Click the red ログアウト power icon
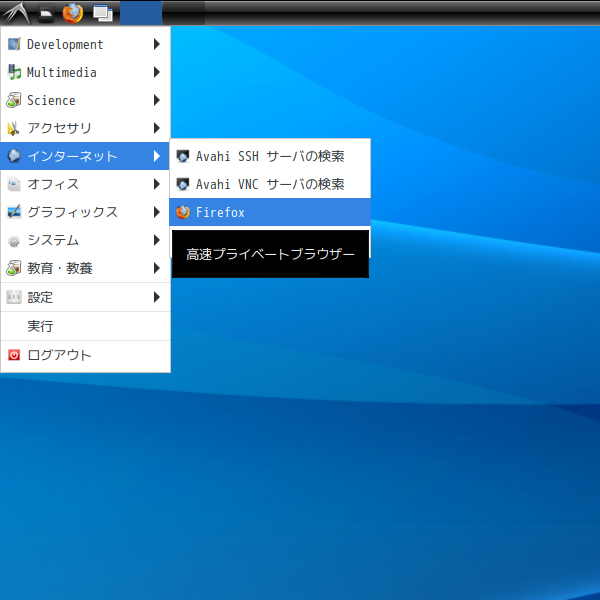Image resolution: width=600 pixels, height=600 pixels. [x=14, y=355]
